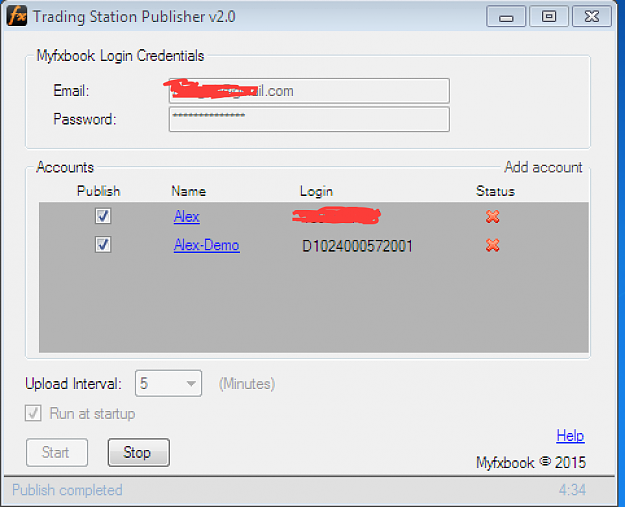
Task: Maximize the Trading Station Publisher window
Action: coord(548,17)
